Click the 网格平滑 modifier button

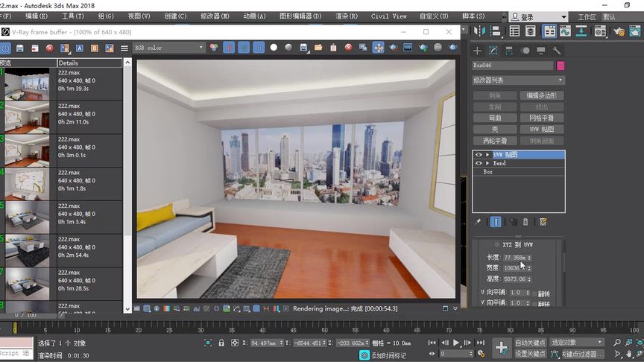click(x=542, y=118)
